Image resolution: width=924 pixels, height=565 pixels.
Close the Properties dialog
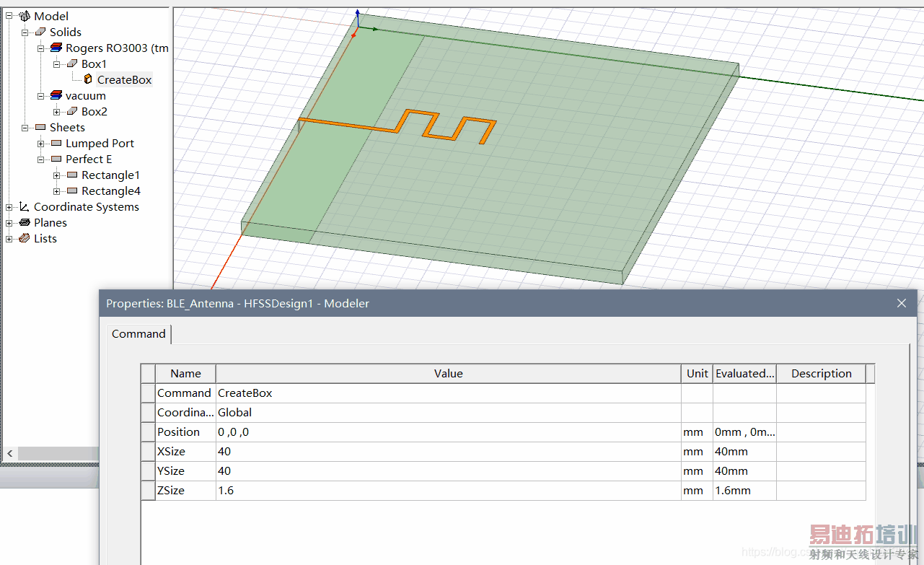pos(902,303)
